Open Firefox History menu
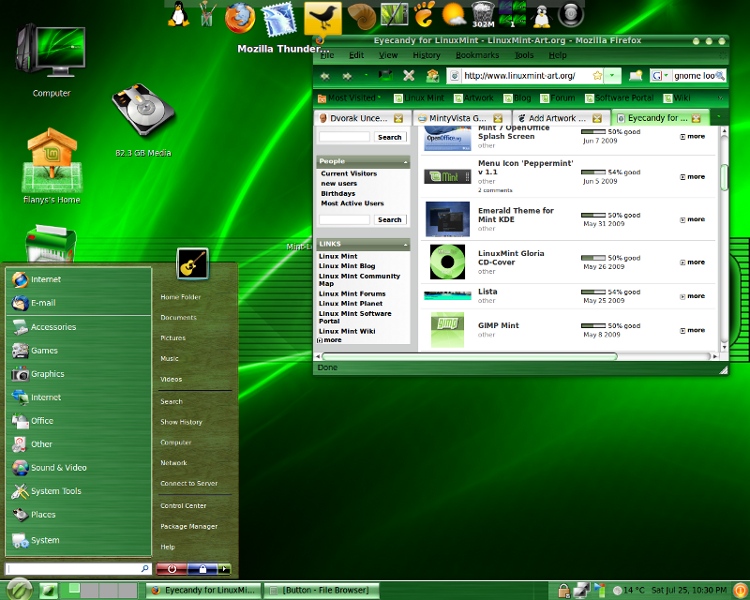 (426, 56)
